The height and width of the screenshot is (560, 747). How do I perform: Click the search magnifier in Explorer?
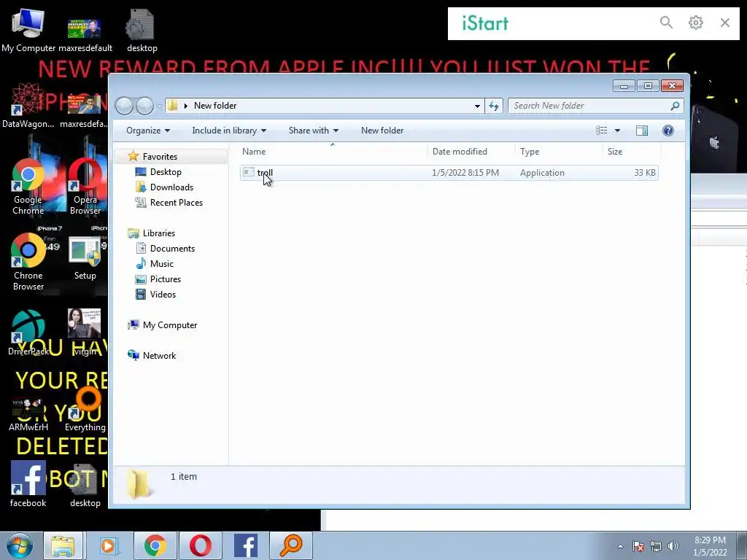pyautogui.click(x=675, y=106)
